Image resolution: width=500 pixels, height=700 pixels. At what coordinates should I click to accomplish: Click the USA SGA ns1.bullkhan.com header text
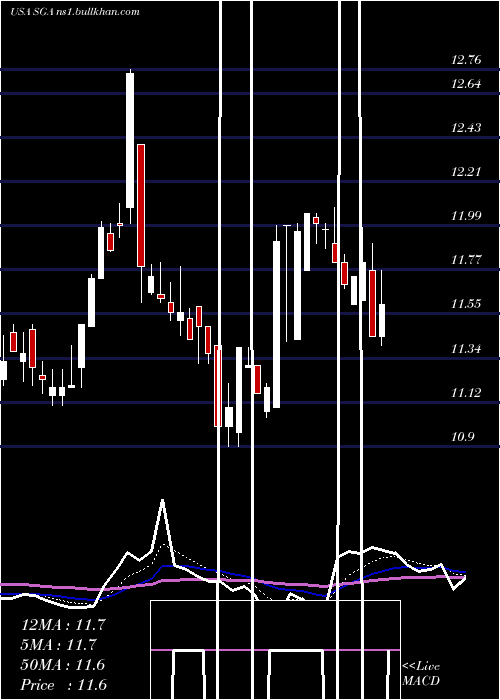pos(75,11)
